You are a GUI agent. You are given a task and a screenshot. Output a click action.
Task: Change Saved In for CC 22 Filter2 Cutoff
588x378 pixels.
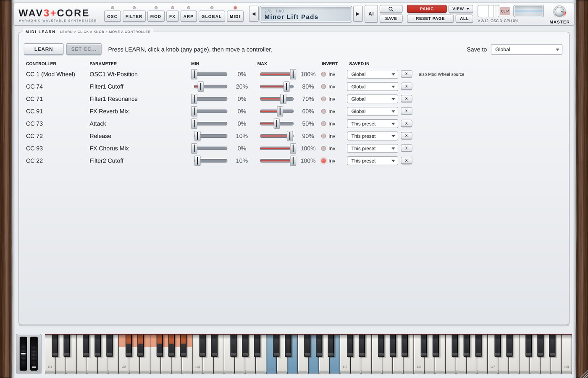click(x=373, y=161)
